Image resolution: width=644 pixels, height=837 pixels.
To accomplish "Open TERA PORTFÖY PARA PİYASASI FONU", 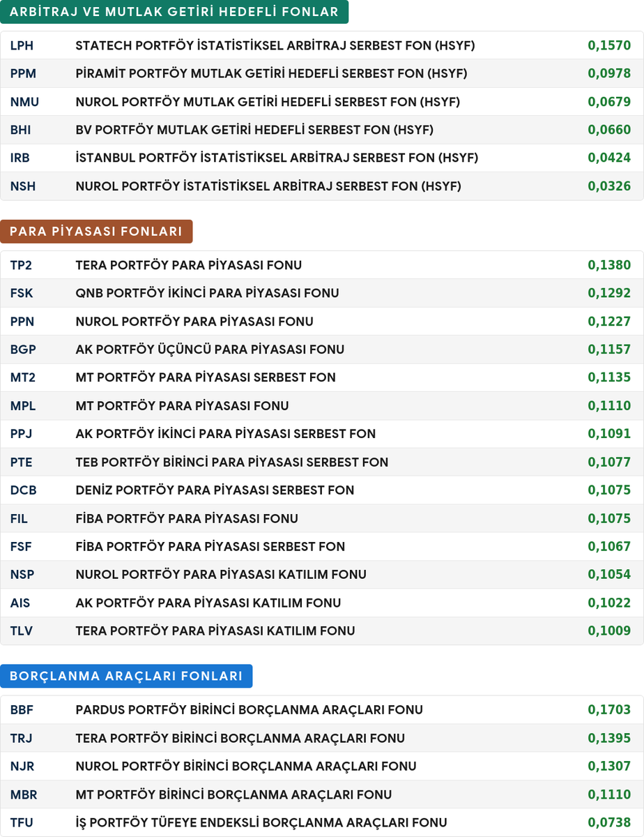I will pyautogui.click(x=188, y=265).
